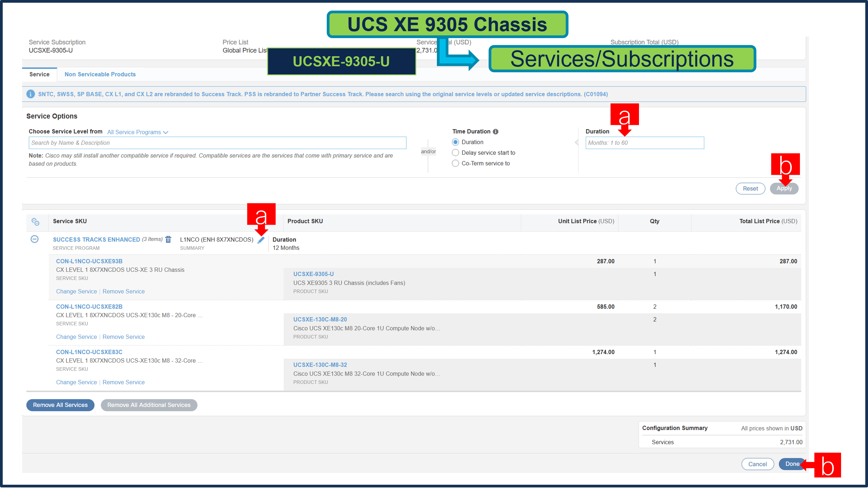
Task: Select Delay service start to option
Action: pyautogui.click(x=455, y=153)
